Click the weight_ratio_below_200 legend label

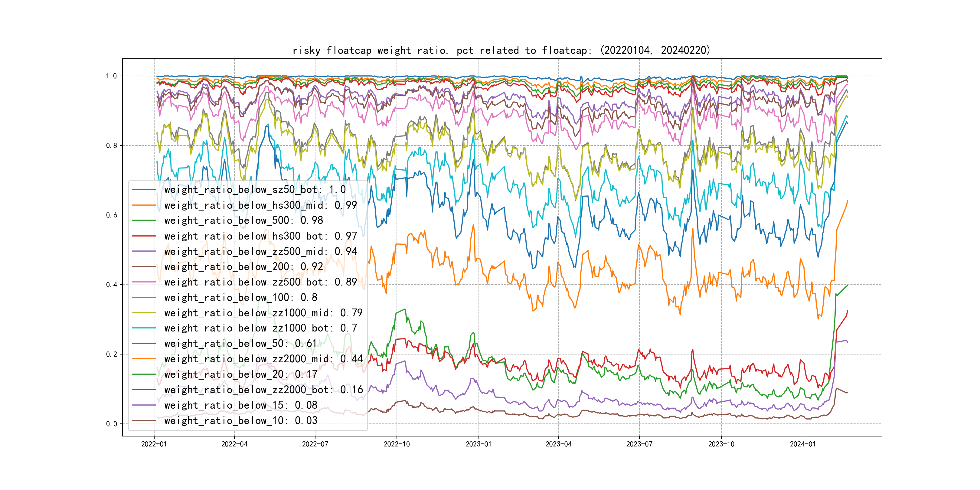click(243, 267)
